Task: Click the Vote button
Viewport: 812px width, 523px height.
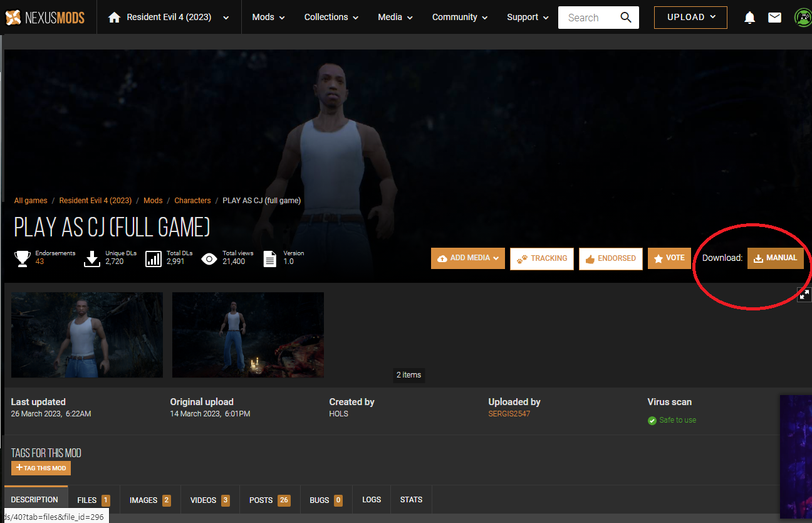Action: (669, 258)
